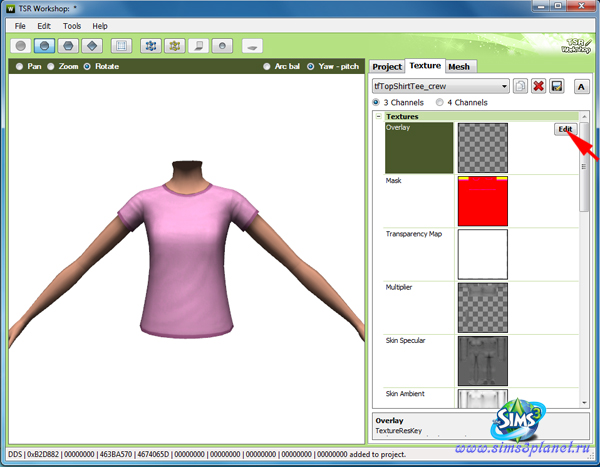The height and width of the screenshot is (467, 600).
Task: Switch to the Texture tab
Action: pyautogui.click(x=425, y=65)
